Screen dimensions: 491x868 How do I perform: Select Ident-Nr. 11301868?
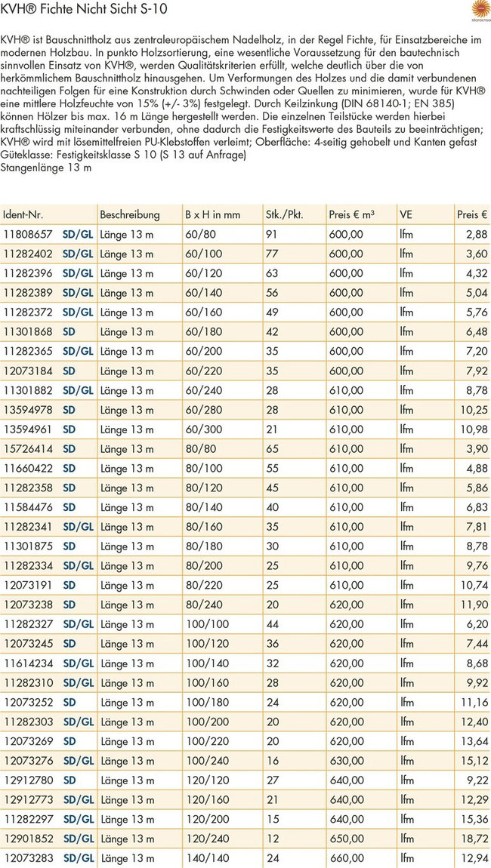[28, 331]
